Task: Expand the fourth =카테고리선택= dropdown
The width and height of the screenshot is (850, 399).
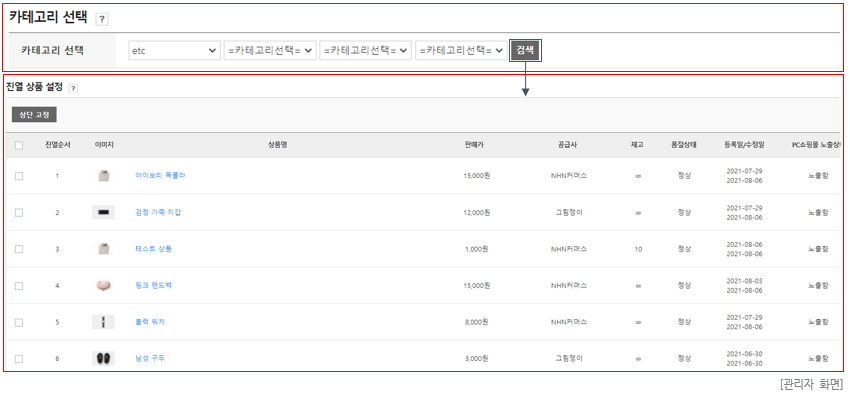Action: (461, 50)
